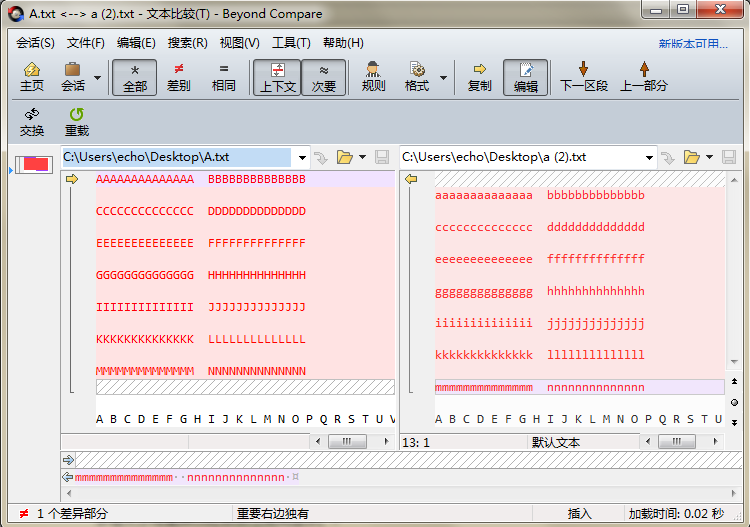Click the 重载 reload icon
The width and height of the screenshot is (750, 527).
(77, 115)
